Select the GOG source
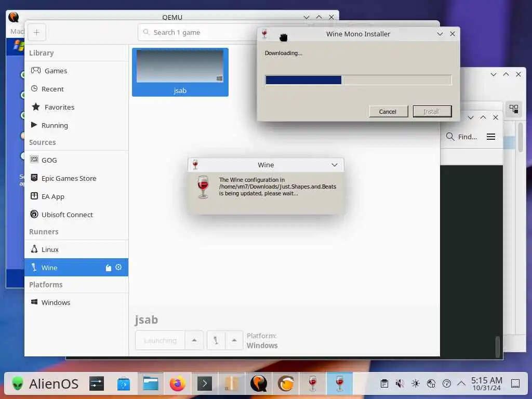The height and width of the screenshot is (399, 532). pos(76,160)
